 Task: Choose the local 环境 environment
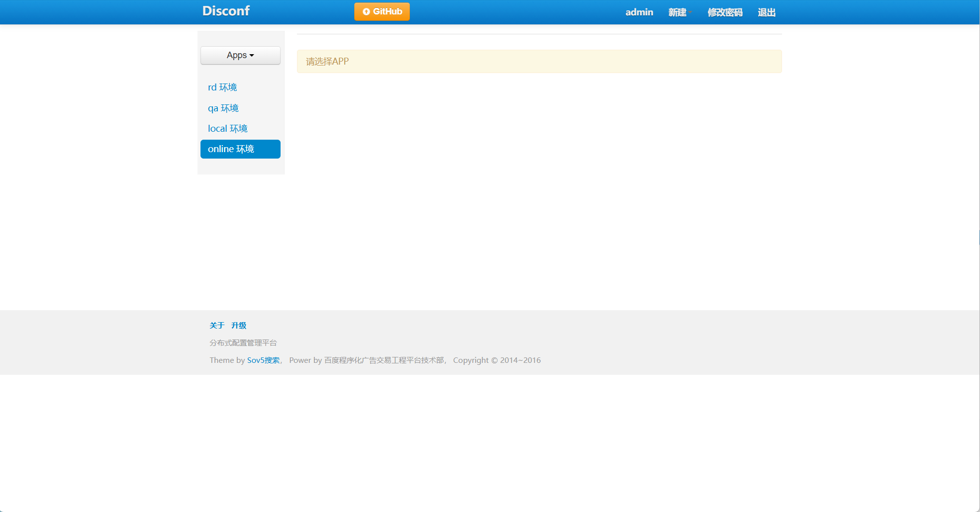click(x=228, y=129)
